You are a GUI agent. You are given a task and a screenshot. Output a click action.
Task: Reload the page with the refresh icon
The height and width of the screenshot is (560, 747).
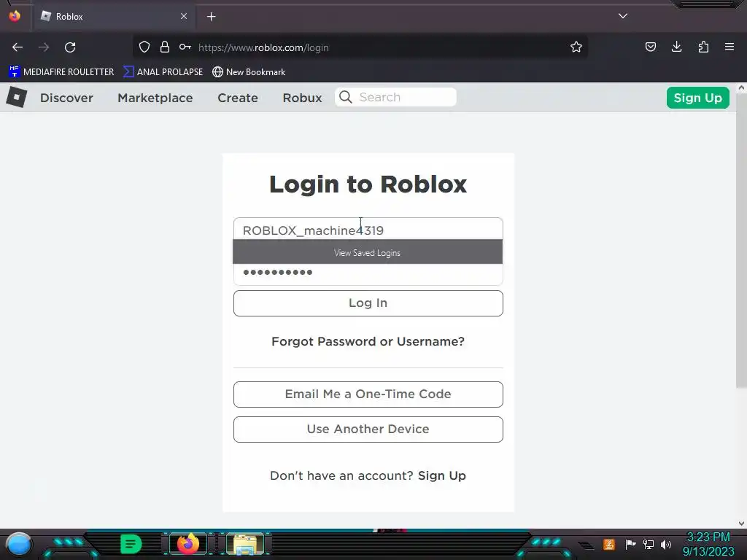pos(70,47)
